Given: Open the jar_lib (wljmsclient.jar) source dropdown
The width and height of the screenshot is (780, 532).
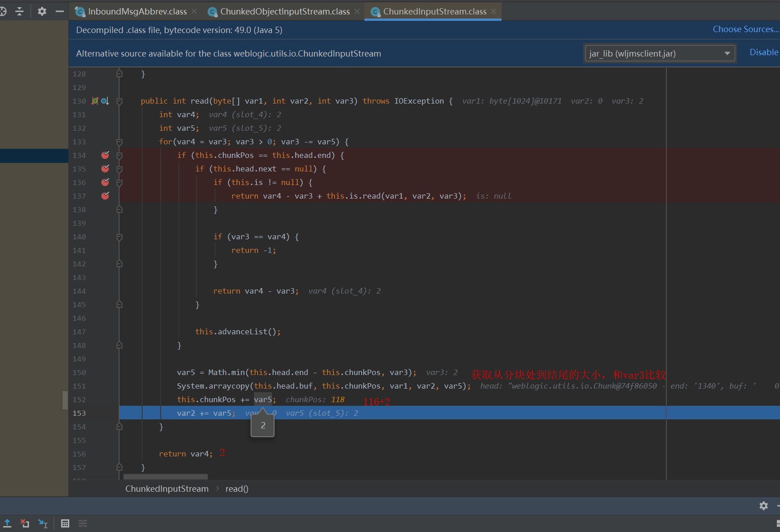Looking at the screenshot, I should 660,53.
